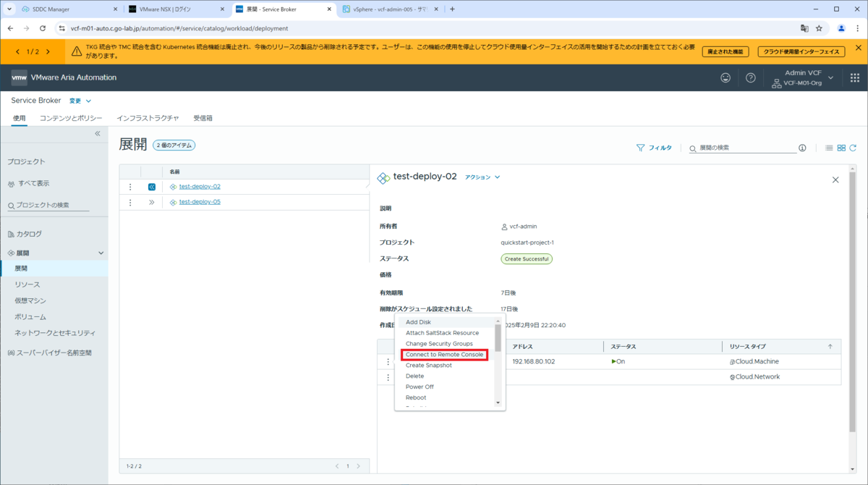
Task: Click the warning banner alert icon
Action: pos(77,51)
